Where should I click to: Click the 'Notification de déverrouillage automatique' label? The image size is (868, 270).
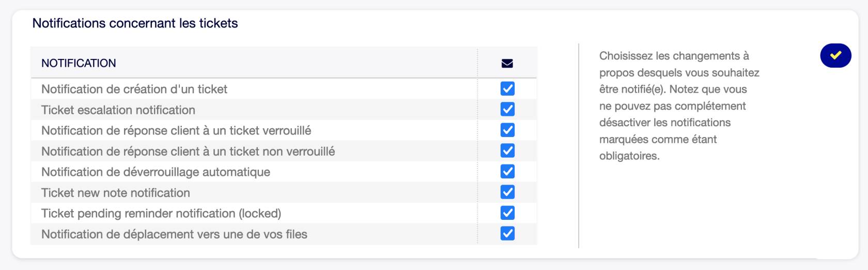(156, 172)
